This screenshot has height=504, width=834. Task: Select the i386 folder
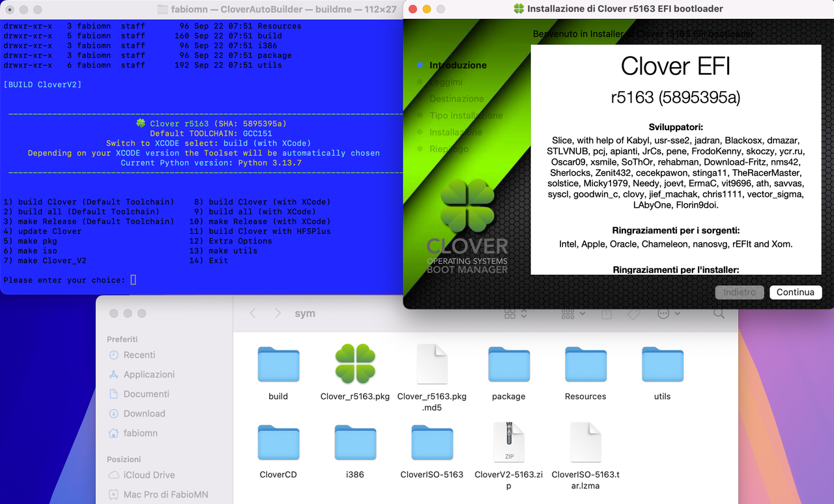pyautogui.click(x=355, y=443)
